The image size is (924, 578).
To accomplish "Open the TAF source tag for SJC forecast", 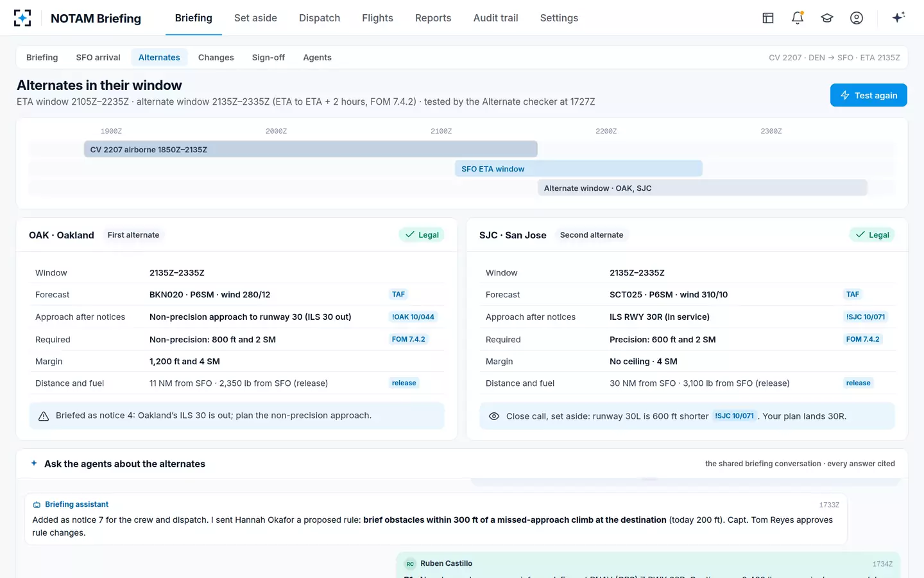I will (x=853, y=294).
